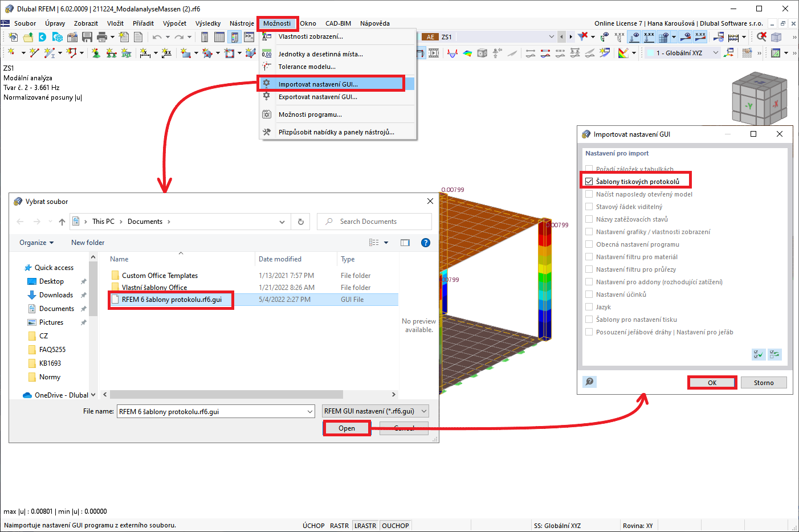Open the view options dropdown arrow
Viewport: 799px width, 532px height.
pyautogui.click(x=386, y=243)
